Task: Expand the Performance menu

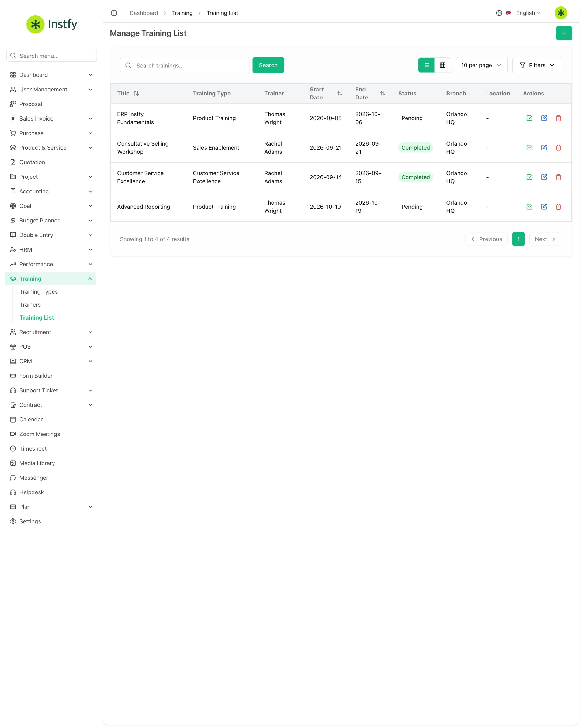Action: (51, 264)
